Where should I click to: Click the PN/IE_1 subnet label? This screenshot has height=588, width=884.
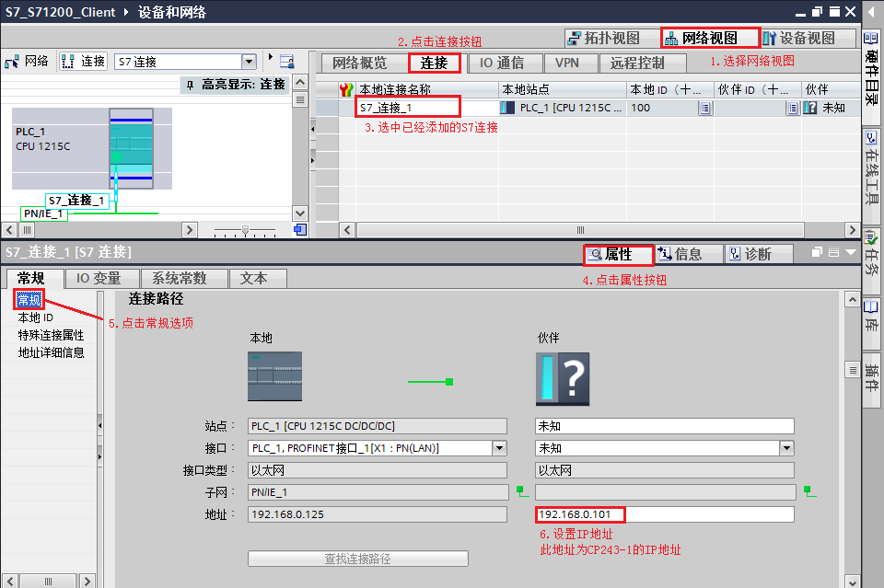43,214
